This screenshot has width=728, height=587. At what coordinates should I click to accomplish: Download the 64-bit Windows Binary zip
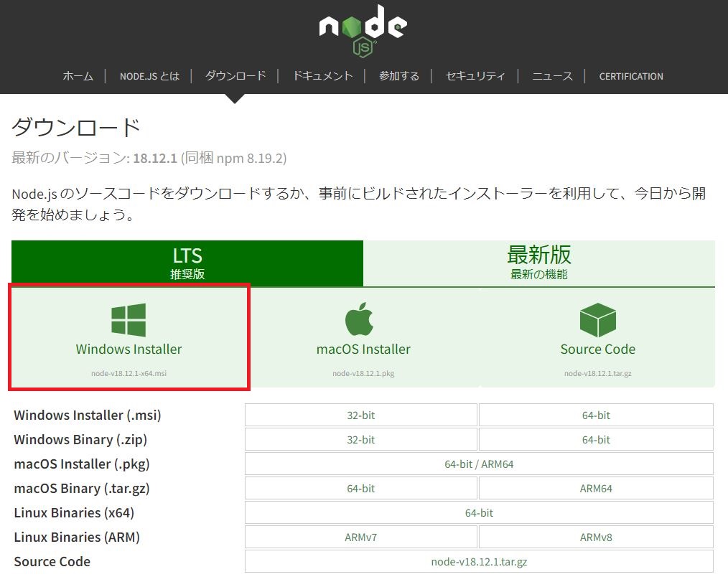[x=596, y=439]
